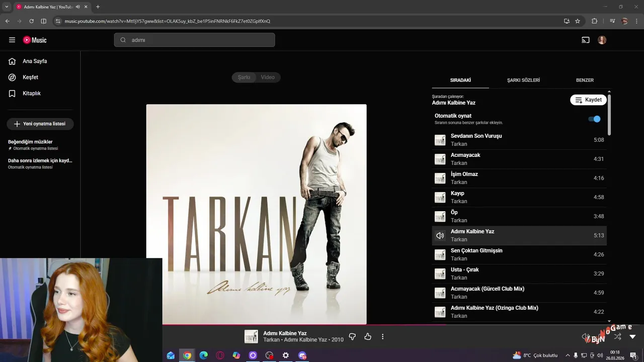This screenshot has height=362, width=644.
Task: Reload the page in browser toolbar
Action: tap(31, 21)
